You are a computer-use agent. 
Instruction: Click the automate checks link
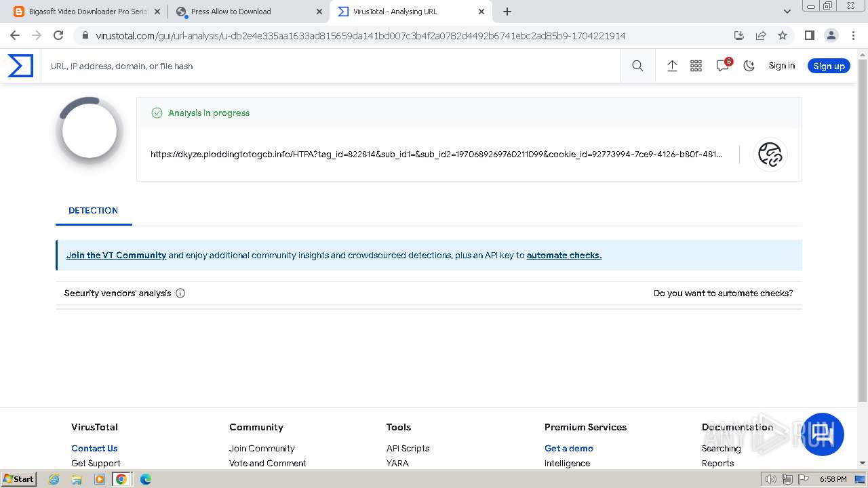pyautogui.click(x=564, y=256)
